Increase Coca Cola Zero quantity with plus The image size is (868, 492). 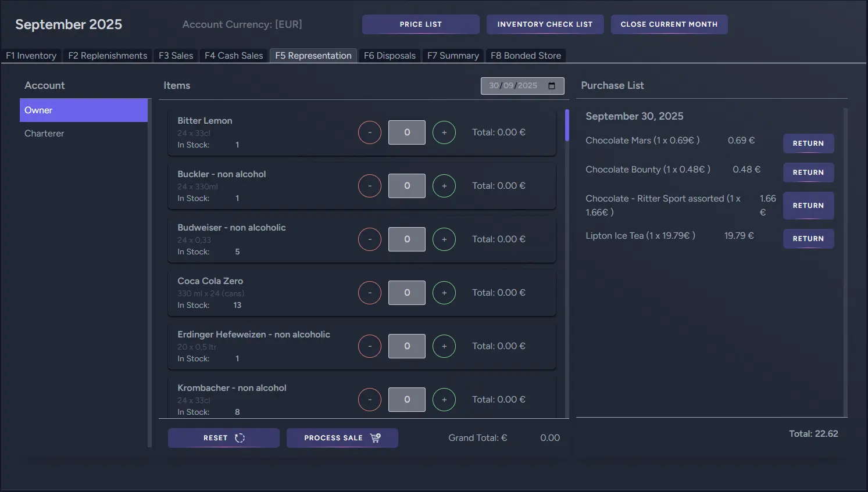click(x=444, y=293)
